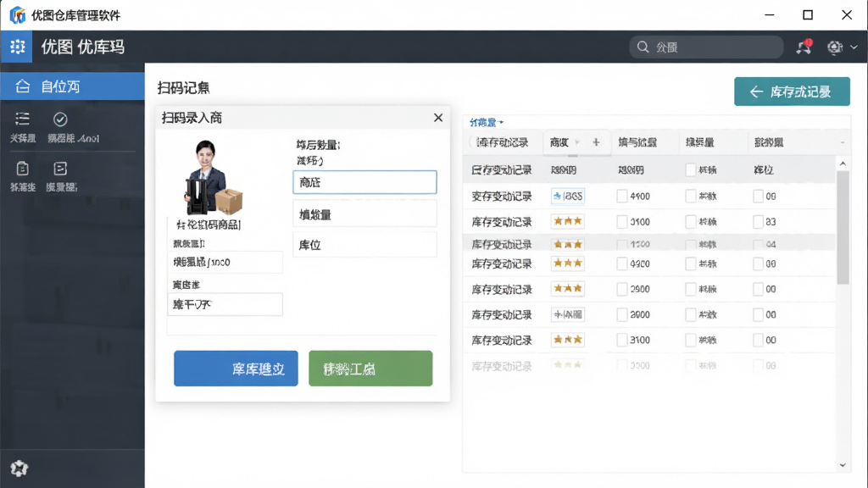The height and width of the screenshot is (488, 868).
Task: Close the scan entry dialog
Action: 438,117
